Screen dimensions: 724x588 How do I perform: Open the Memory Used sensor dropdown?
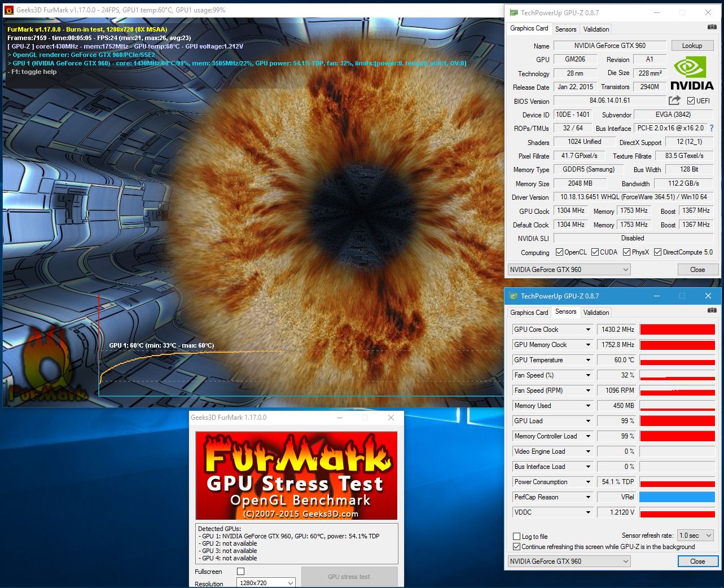(x=587, y=406)
